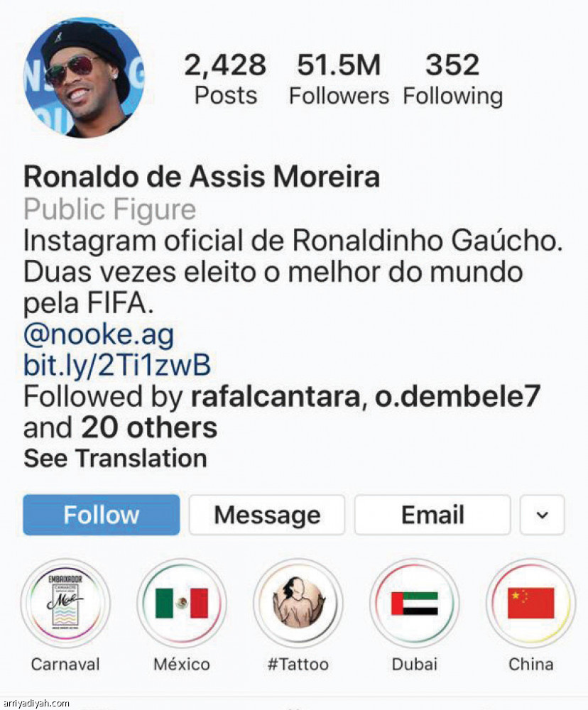This screenshot has height=710, width=588.
Task: Open the bit.ly/2Ti1zwB link
Action: tap(117, 365)
